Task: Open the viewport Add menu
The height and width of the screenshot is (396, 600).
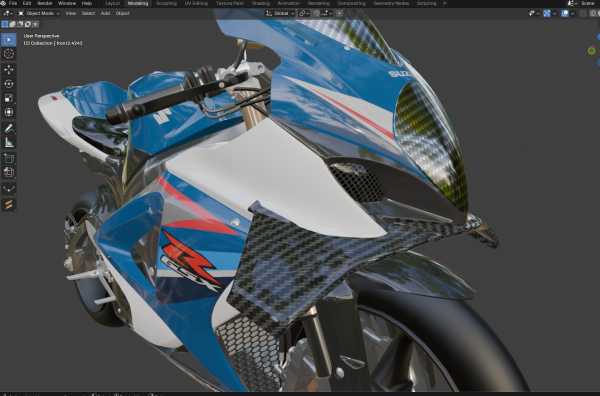Action: [105, 13]
